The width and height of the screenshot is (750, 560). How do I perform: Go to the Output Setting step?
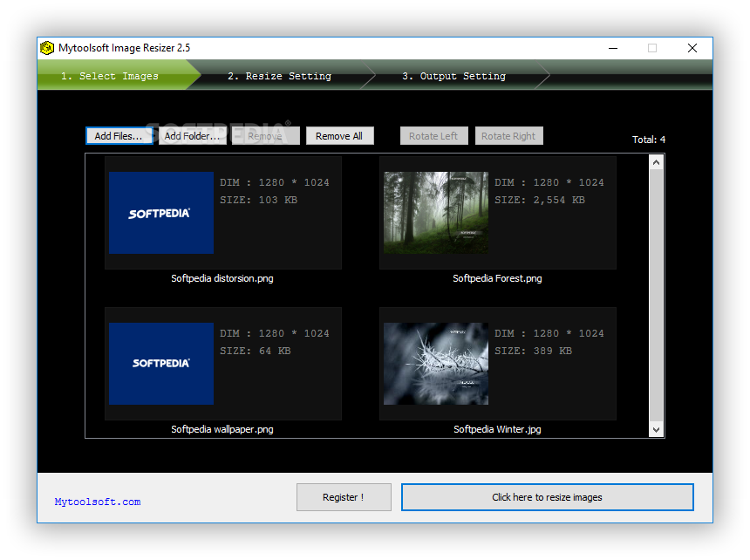[453, 76]
